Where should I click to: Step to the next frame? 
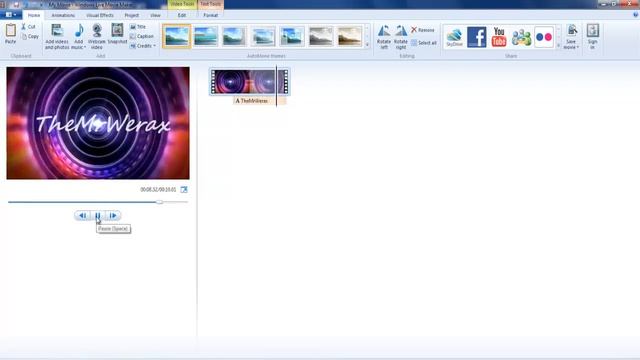113,216
